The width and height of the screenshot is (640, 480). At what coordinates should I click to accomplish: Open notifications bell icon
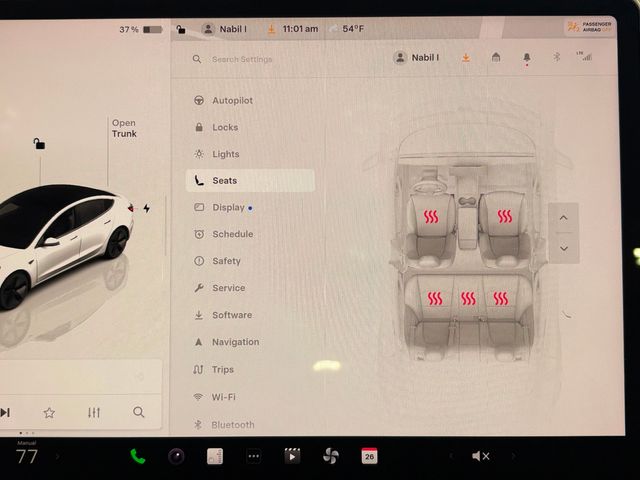[x=527, y=58]
